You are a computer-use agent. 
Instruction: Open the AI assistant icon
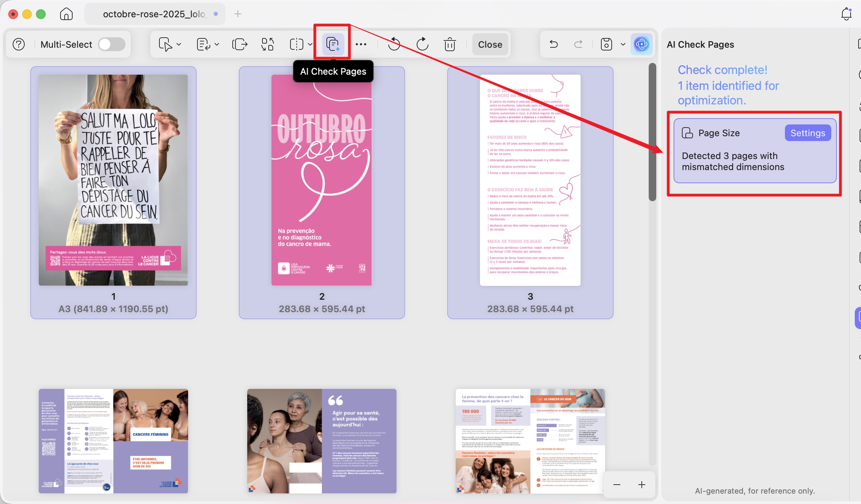pyautogui.click(x=641, y=44)
